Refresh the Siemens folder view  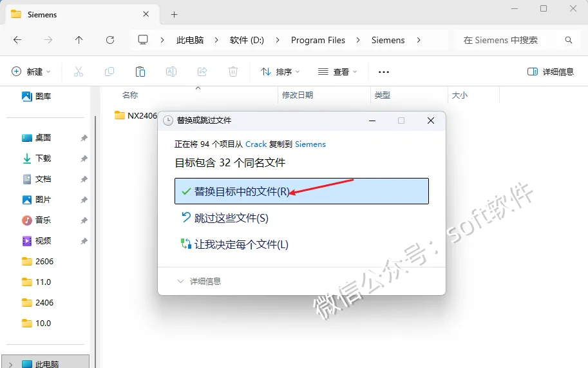pos(110,40)
